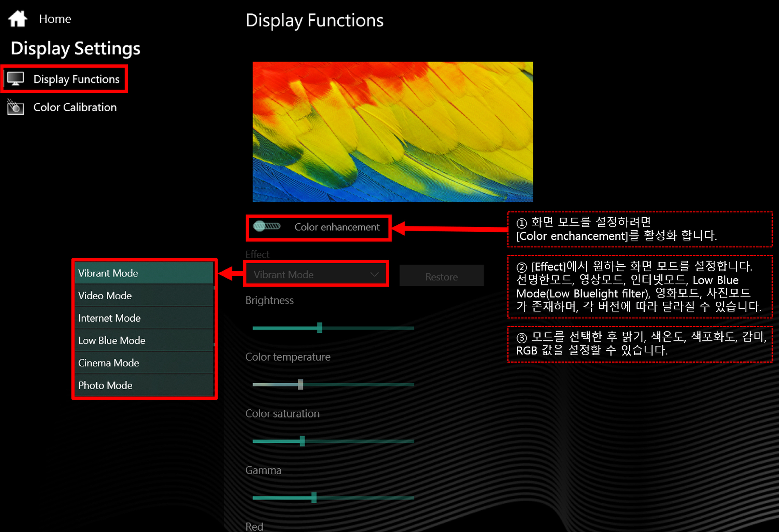Select Vibrant Mode from the list
This screenshot has height=532, width=779.
point(144,273)
